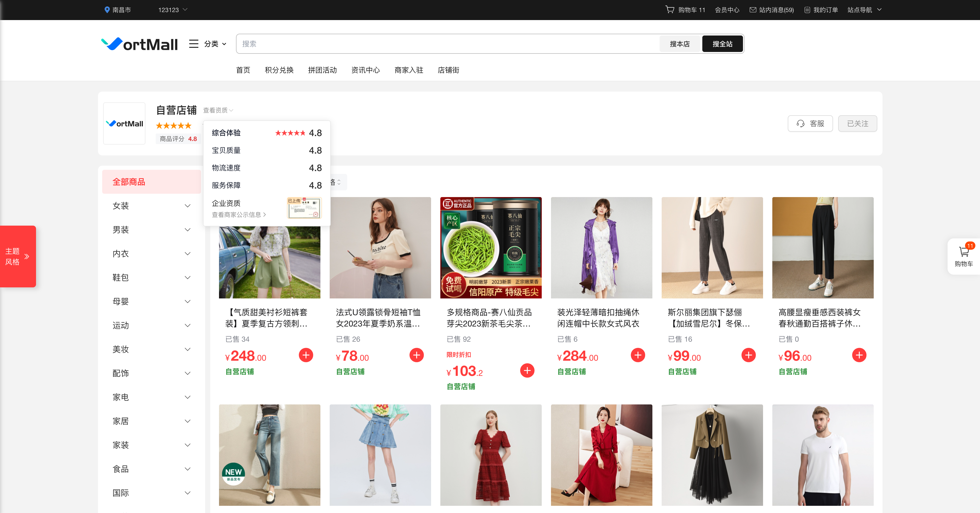
Task: Open the 站点导航 dropdown
Action: point(864,10)
